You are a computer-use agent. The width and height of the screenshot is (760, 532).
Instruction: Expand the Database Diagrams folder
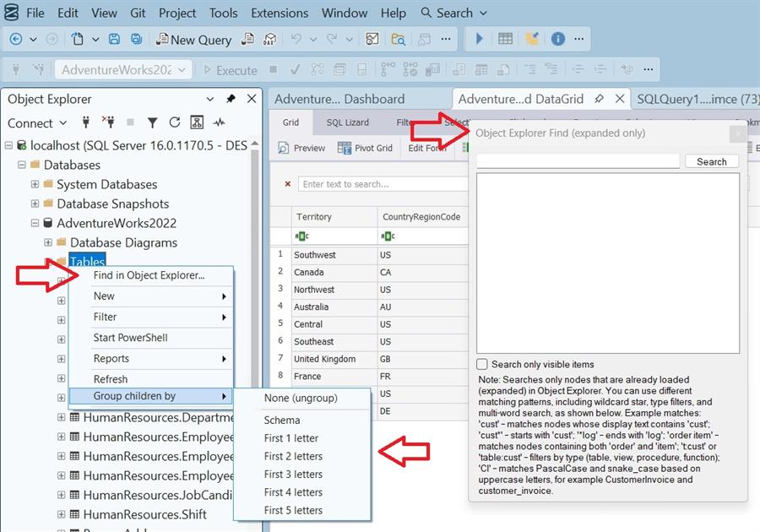pyautogui.click(x=48, y=242)
